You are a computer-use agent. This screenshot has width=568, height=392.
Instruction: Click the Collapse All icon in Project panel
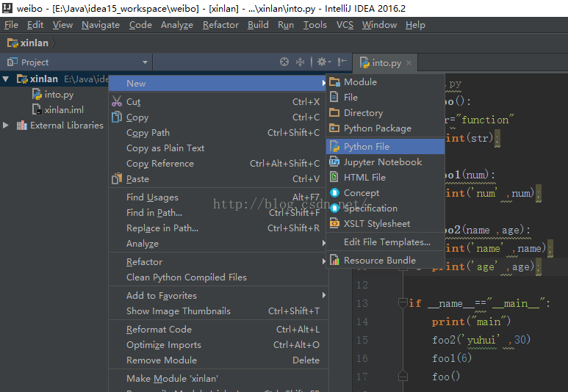[301, 62]
